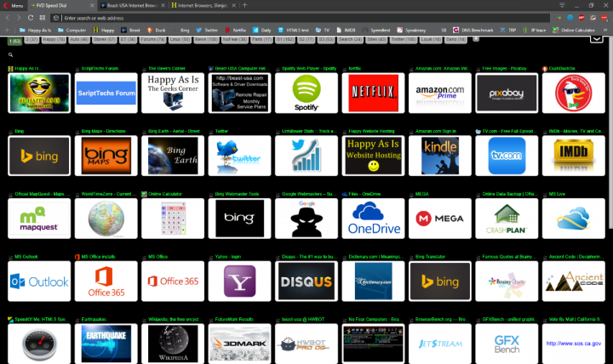
Task: Click the Bing Maps - Directions title link
Action: pos(103,131)
